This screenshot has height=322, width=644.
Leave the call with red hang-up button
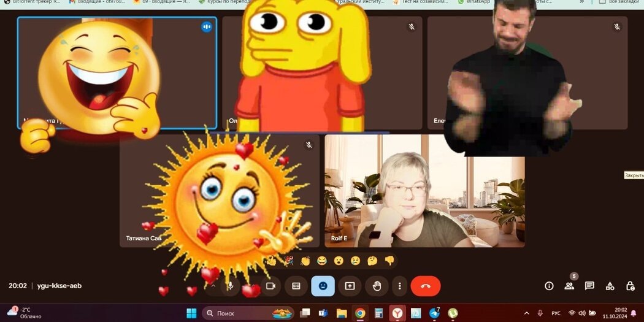(426, 286)
